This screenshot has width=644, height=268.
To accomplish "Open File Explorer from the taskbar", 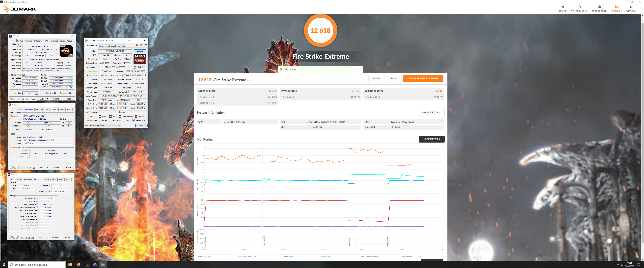I will point(70,264).
